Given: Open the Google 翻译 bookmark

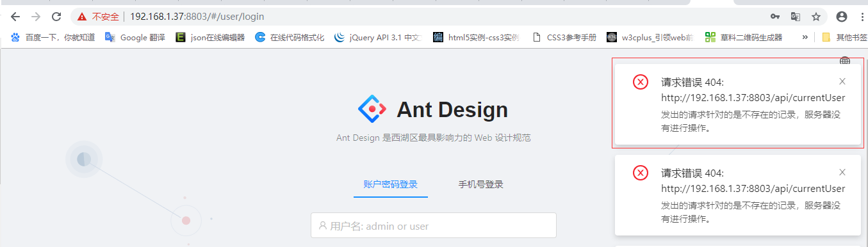Looking at the screenshot, I should [x=135, y=37].
